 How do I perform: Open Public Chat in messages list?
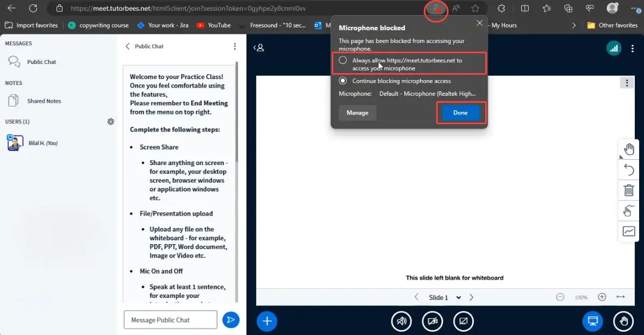coord(41,62)
